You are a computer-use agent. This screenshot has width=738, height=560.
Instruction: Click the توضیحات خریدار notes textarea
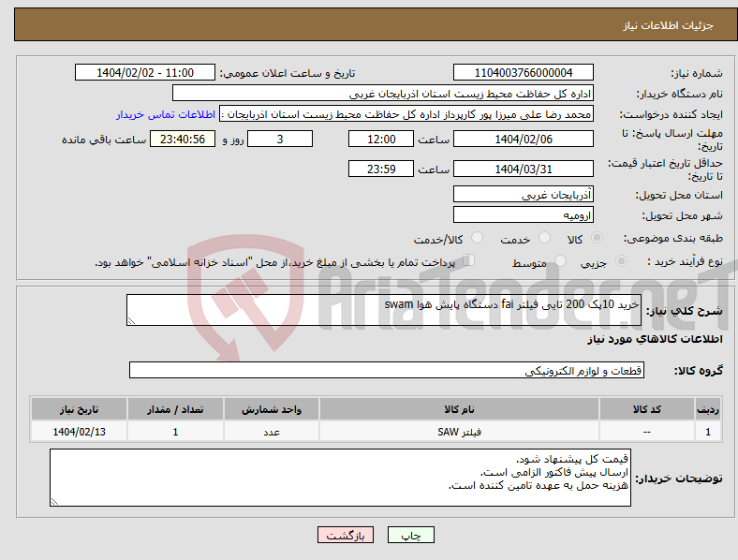[340, 478]
